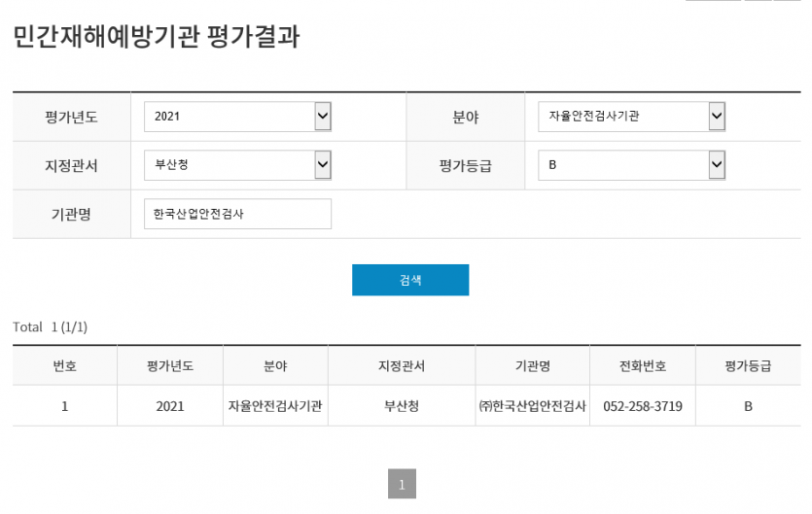Screen dimensions: 812x514
Task: Expand the 평가등급 dropdown showing B
Action: click(x=632, y=165)
